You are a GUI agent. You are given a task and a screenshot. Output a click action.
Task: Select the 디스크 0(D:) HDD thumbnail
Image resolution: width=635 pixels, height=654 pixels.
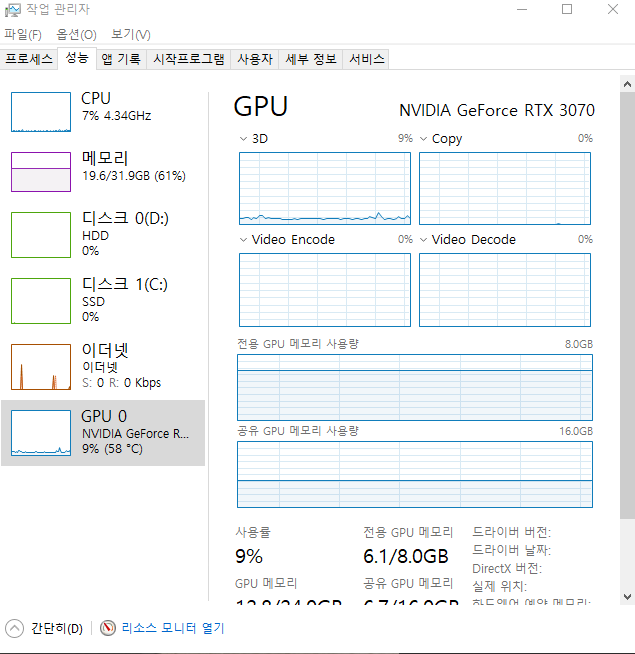tap(41, 235)
